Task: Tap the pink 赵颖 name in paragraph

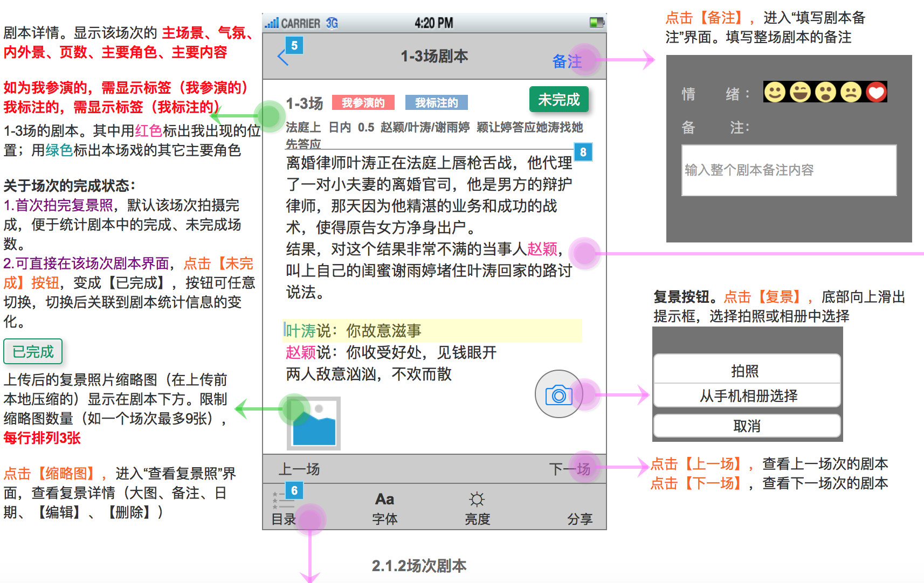Action: click(542, 249)
